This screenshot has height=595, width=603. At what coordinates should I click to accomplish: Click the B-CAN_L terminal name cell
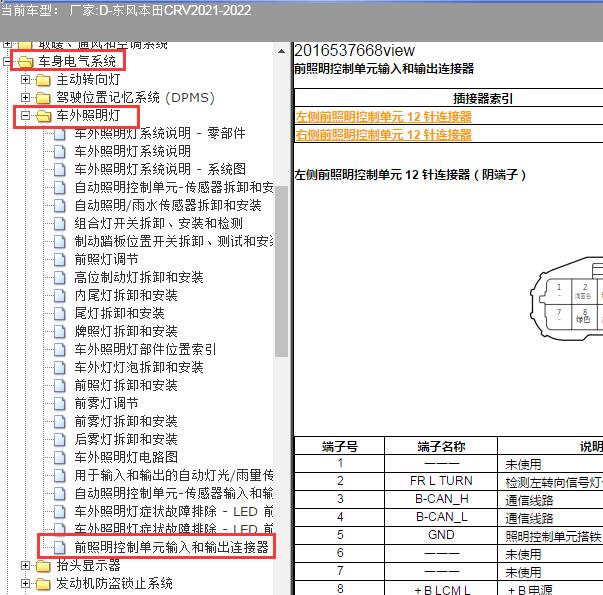[441, 517]
